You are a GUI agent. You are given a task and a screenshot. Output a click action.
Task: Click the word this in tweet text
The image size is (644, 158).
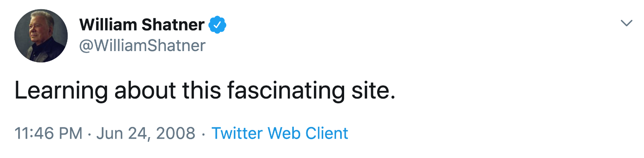[x=202, y=90]
